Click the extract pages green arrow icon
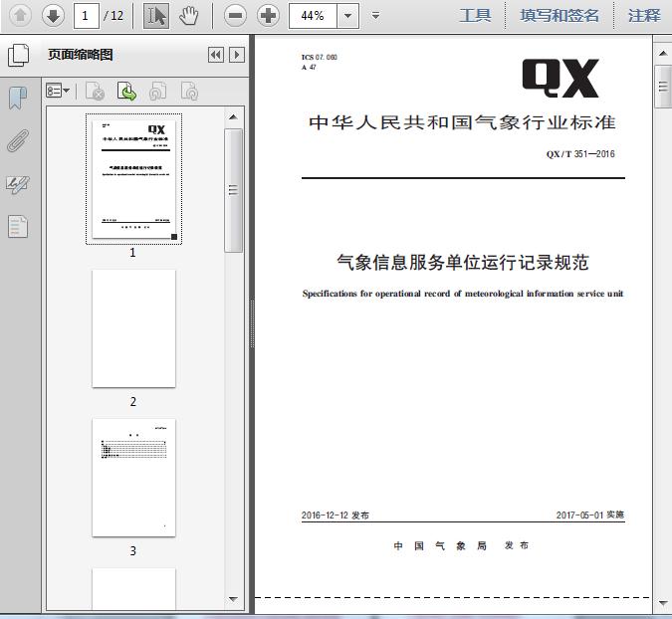The width and height of the screenshot is (672, 619). pyautogui.click(x=126, y=92)
